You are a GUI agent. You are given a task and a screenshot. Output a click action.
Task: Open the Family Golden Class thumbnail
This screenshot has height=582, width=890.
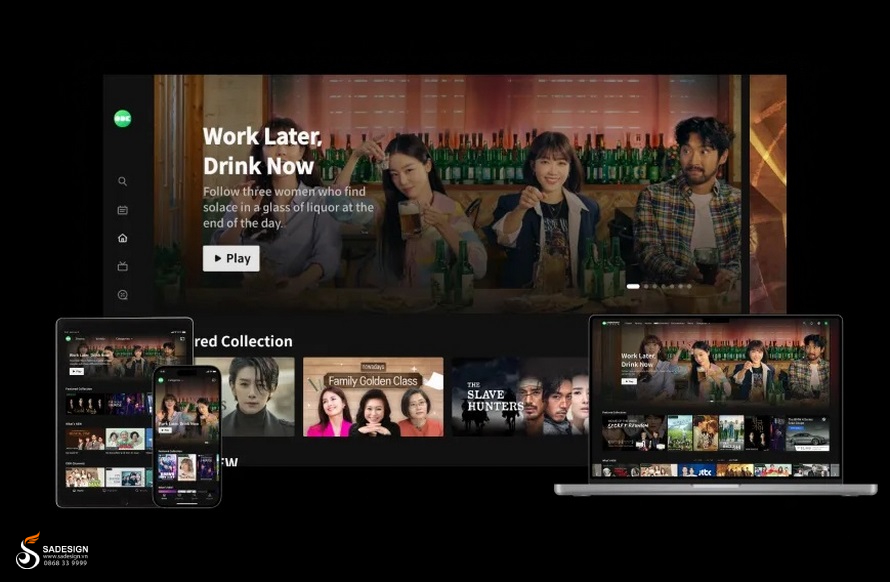point(373,397)
